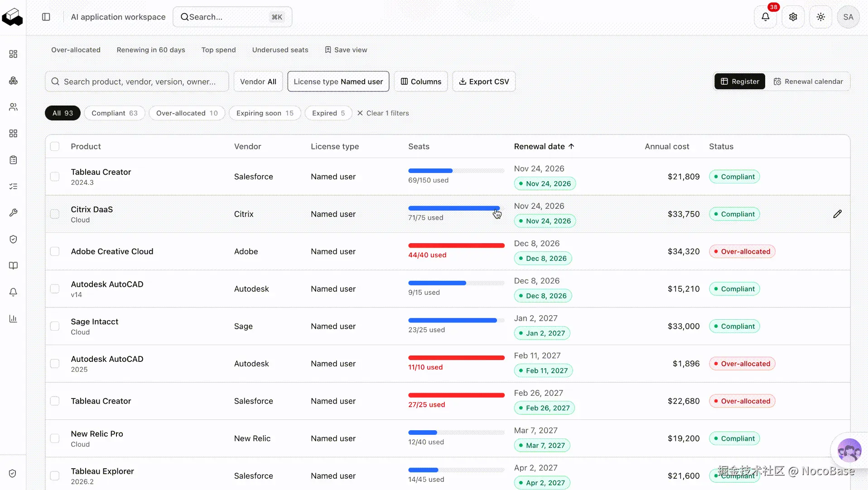Click the Over-allocated status badge for Adobe Creative Cloud
This screenshot has height=490, width=868.
pyautogui.click(x=742, y=251)
